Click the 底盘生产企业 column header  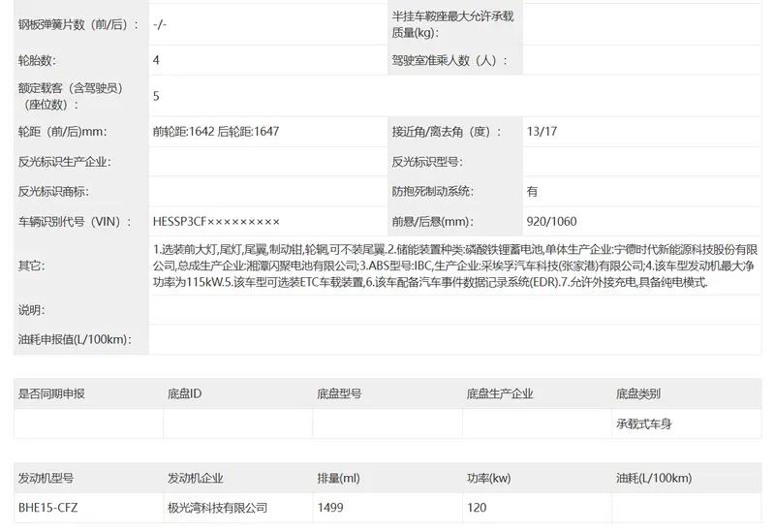tap(500, 393)
